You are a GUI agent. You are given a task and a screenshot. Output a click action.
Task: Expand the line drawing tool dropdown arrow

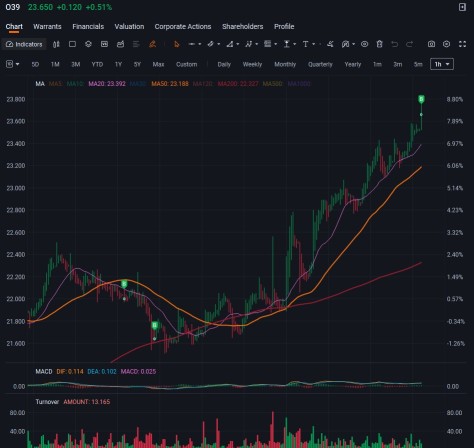point(200,44)
